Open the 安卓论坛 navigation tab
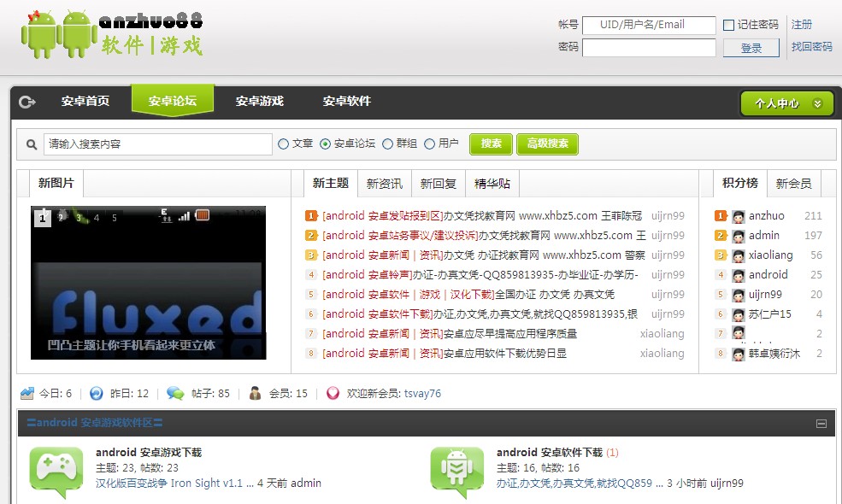This screenshot has width=842, height=504. pos(173,100)
